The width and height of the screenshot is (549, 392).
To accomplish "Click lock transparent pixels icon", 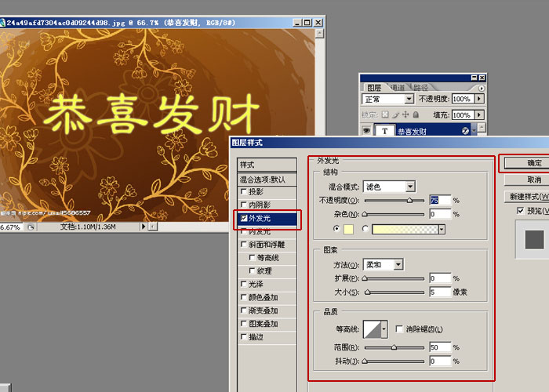I will [385, 114].
